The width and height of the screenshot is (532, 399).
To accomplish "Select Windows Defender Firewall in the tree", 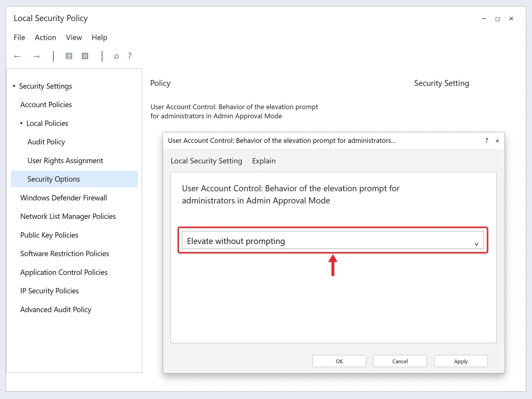I will (x=63, y=198).
